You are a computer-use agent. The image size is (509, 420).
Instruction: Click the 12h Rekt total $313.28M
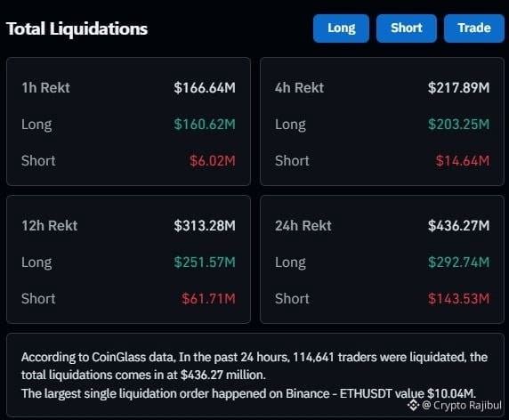click(205, 226)
